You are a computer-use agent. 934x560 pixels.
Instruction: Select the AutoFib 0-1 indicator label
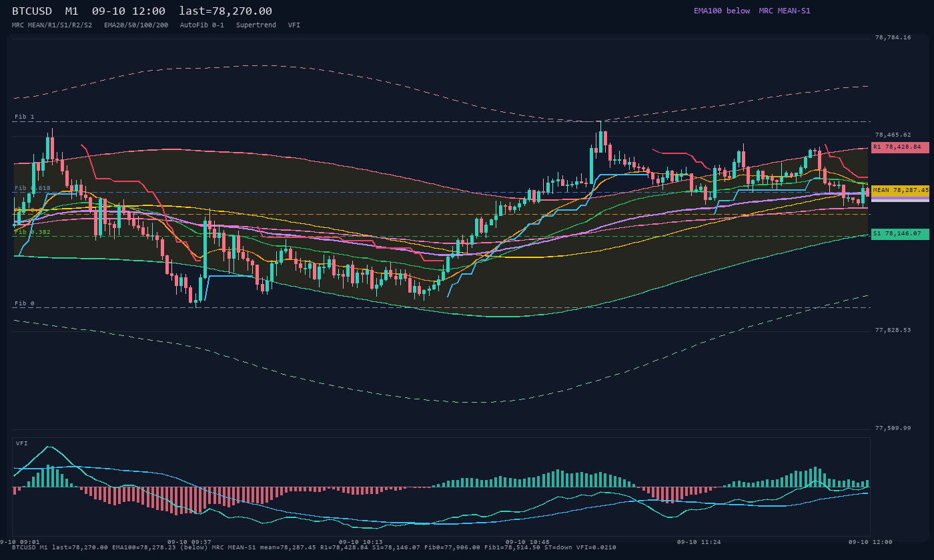(x=202, y=25)
